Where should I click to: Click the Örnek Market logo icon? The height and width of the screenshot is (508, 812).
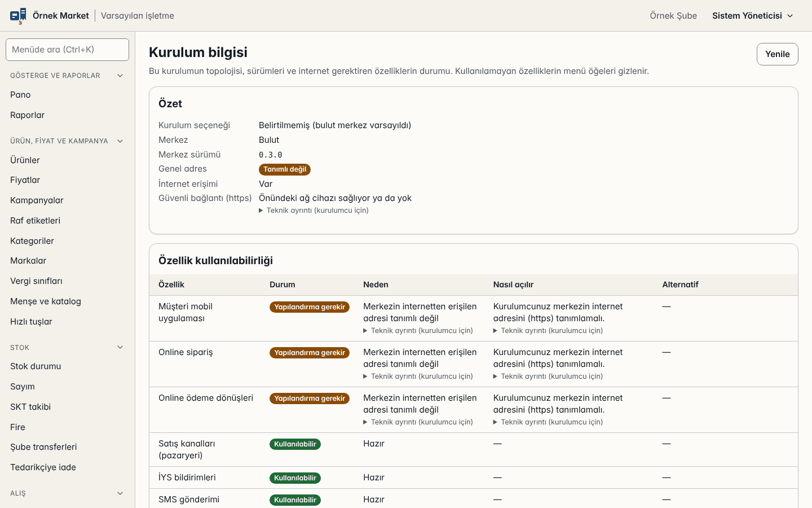(x=18, y=16)
